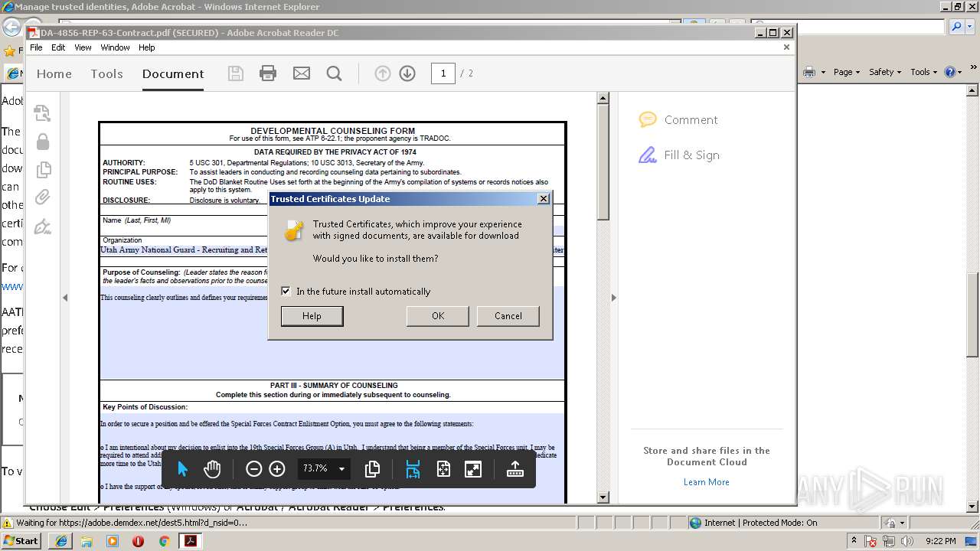Open the dropdown arrow beside IE printer icon

click(823, 72)
